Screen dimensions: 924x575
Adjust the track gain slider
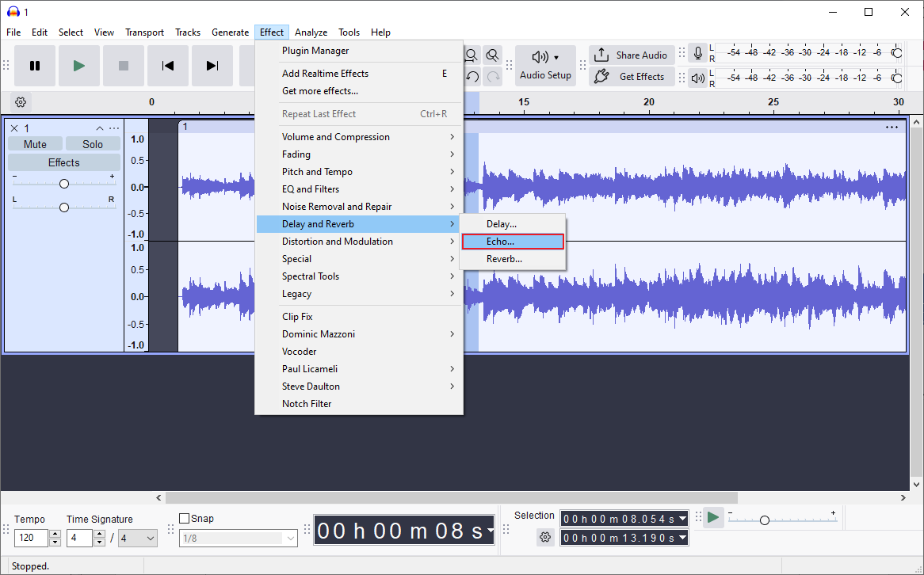[x=63, y=182]
